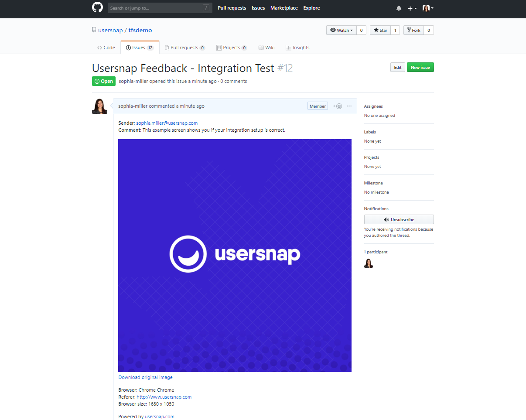Open the Watch dropdown button
Image resolution: width=526 pixels, height=420 pixels.
[342, 30]
